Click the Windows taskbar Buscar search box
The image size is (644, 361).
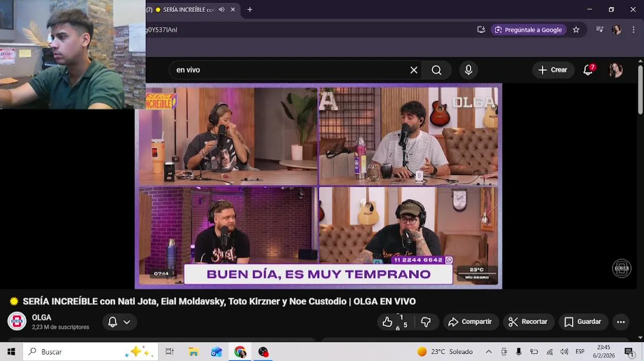tap(90, 351)
